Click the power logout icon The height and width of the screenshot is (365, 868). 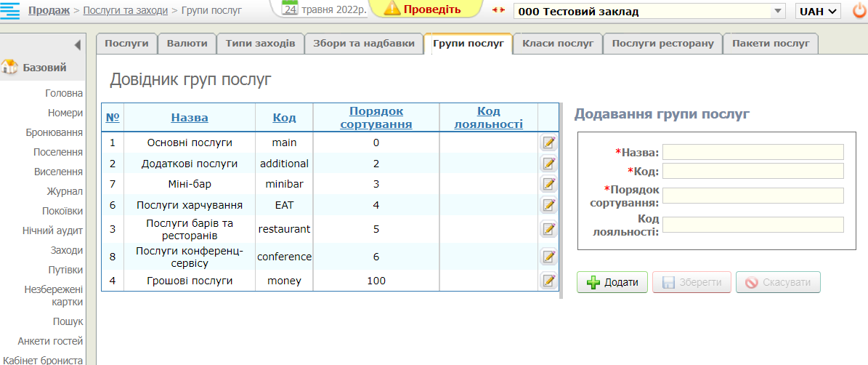859,11
